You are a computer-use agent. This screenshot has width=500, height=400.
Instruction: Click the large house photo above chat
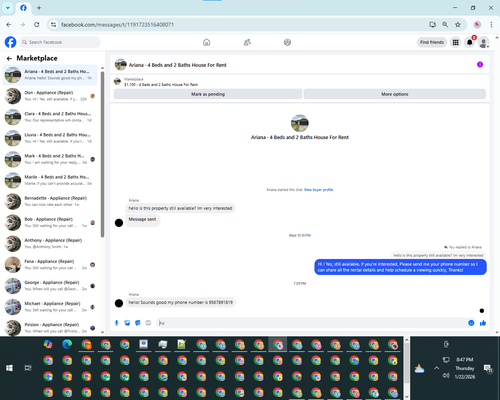pyautogui.click(x=300, y=123)
